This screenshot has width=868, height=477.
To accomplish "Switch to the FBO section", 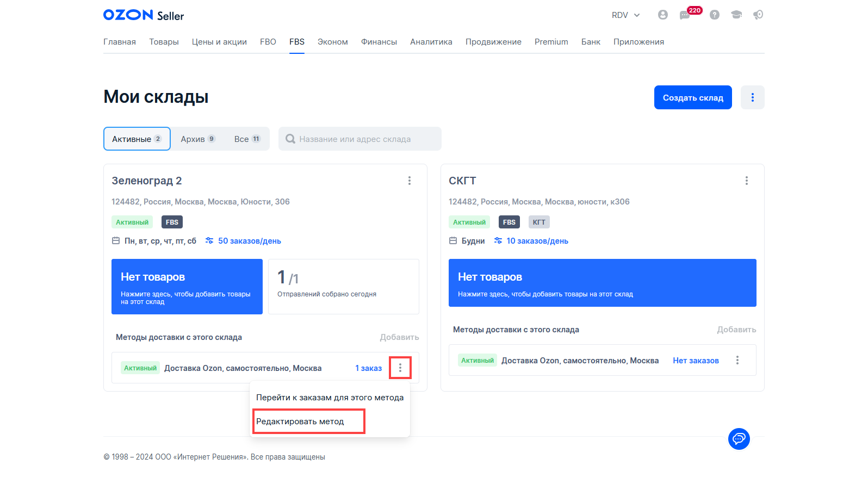I will (x=268, y=42).
